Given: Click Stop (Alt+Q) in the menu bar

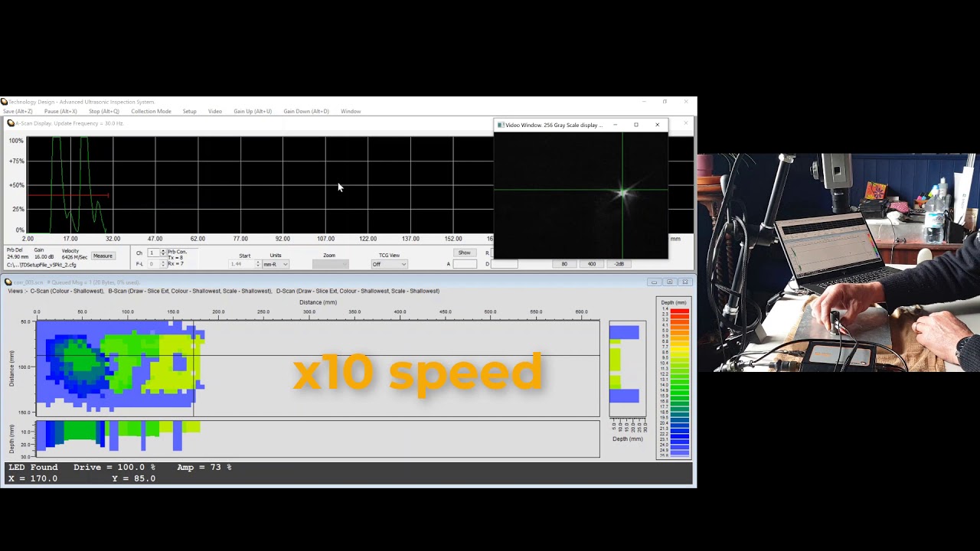Looking at the screenshot, I should [104, 111].
